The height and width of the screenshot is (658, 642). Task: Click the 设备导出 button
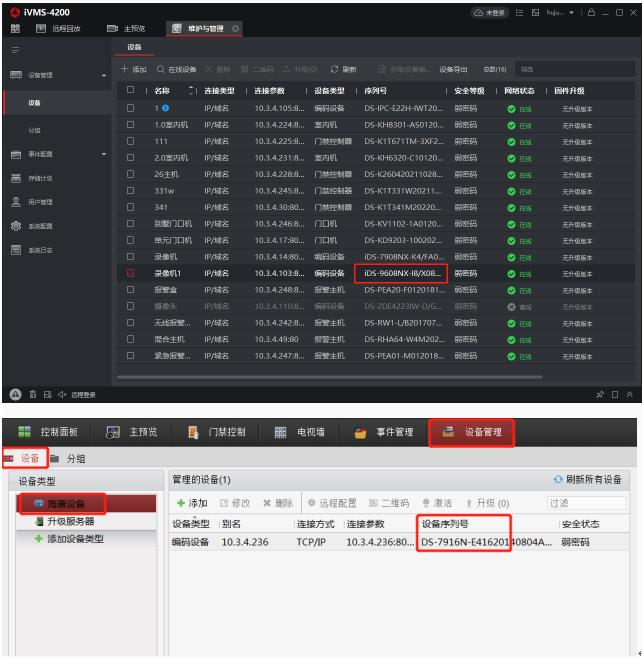[454, 69]
